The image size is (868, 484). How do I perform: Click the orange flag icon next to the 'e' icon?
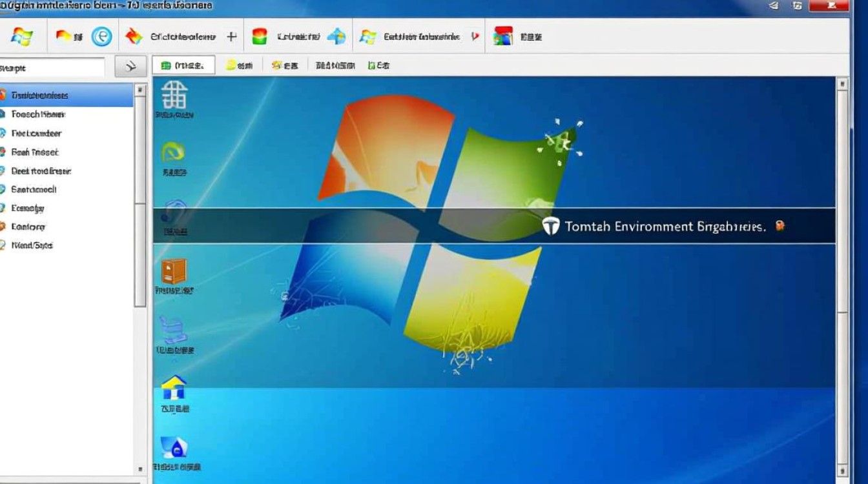[x=63, y=36]
